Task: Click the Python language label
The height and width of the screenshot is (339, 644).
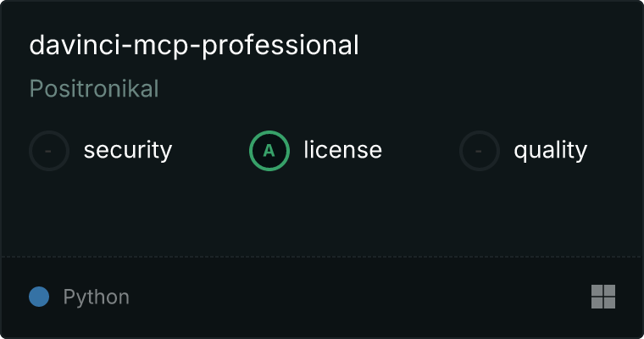Action: pyautogui.click(x=96, y=297)
